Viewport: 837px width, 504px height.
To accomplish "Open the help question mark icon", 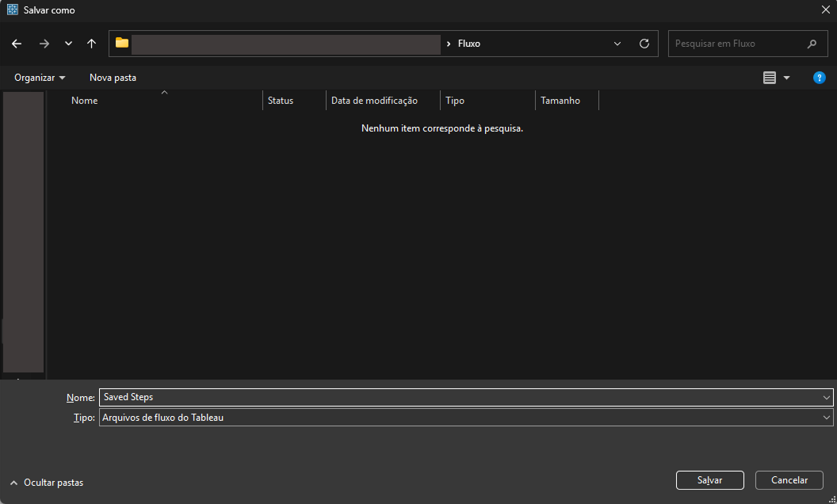I will pyautogui.click(x=820, y=78).
